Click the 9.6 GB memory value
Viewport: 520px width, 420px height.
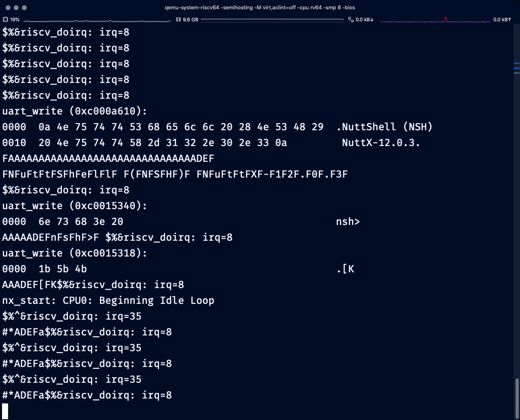(191, 19)
